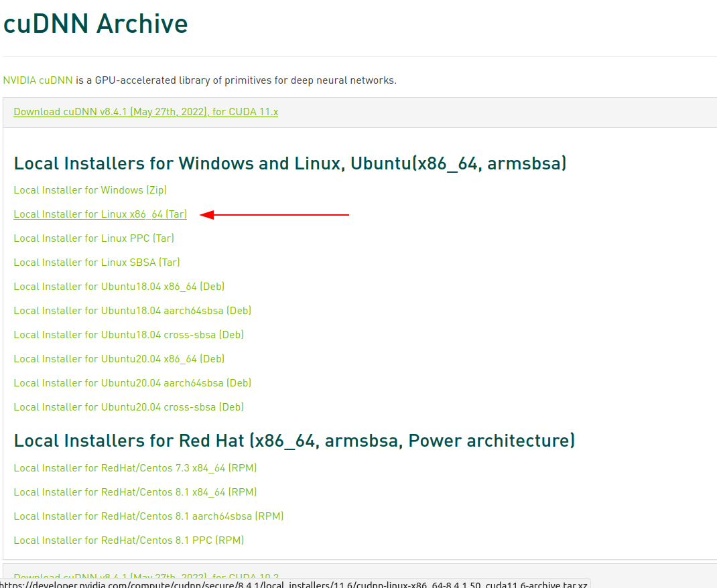This screenshot has width=717, height=588.
Task: Select the Ubuntu20.04 x86_64 Deb installer
Action: [119, 359]
